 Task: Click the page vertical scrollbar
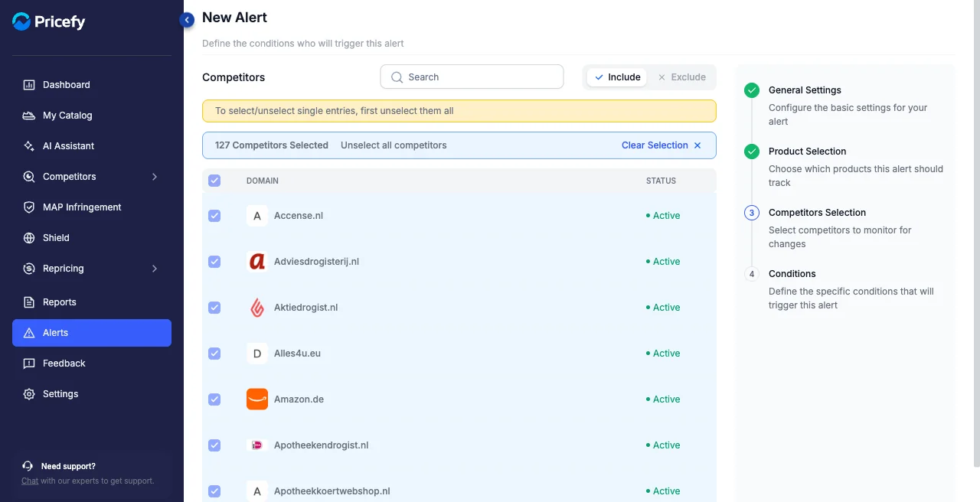[x=976, y=233]
